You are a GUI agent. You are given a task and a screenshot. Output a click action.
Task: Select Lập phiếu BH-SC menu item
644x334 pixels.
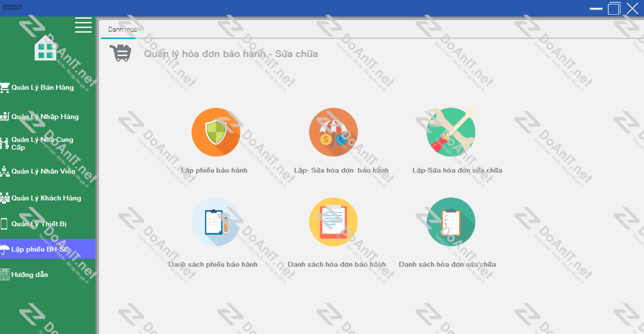point(48,249)
